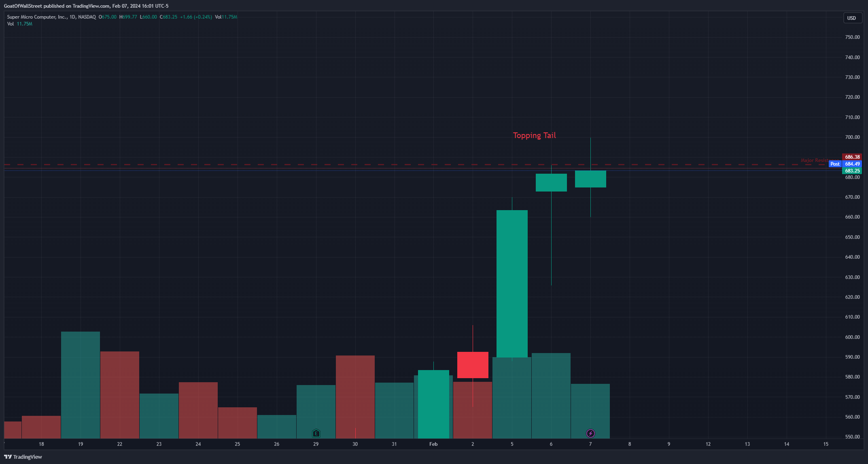Click the green candle body on Feb 1
The width and height of the screenshot is (868, 464).
[x=433, y=404]
